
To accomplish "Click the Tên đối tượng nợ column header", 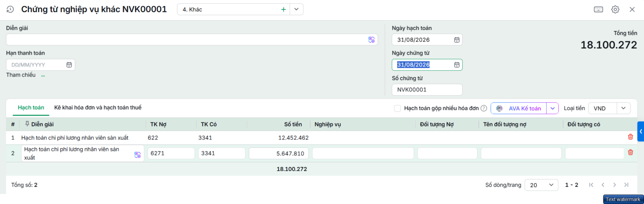I will coord(505,124).
